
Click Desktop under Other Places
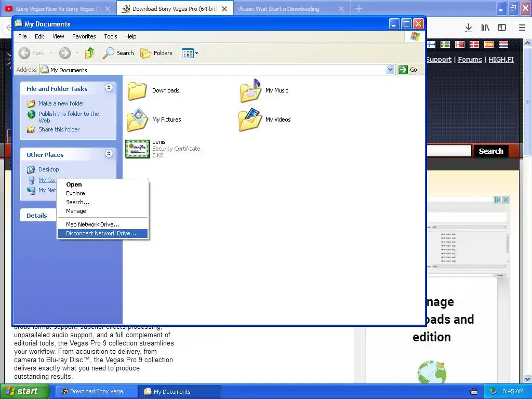[x=48, y=169]
